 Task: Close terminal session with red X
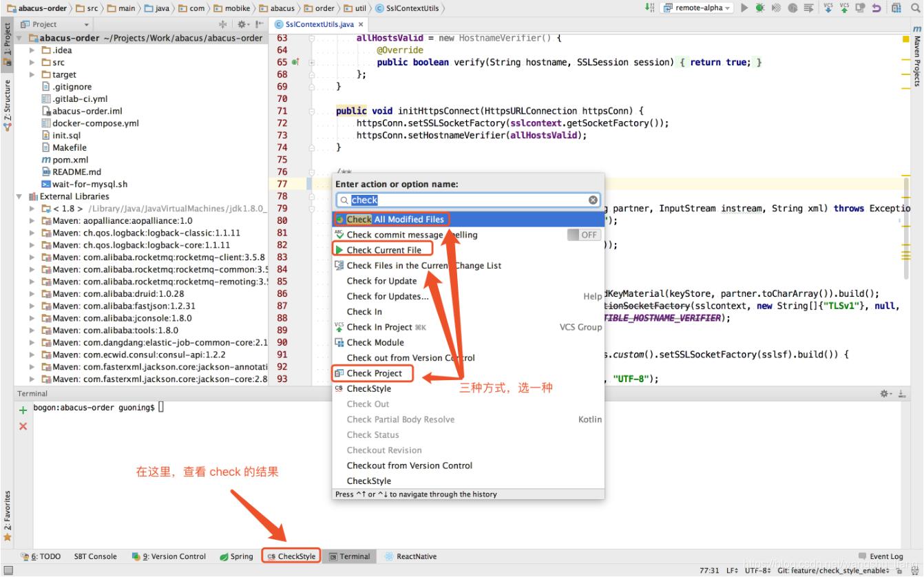[23, 426]
